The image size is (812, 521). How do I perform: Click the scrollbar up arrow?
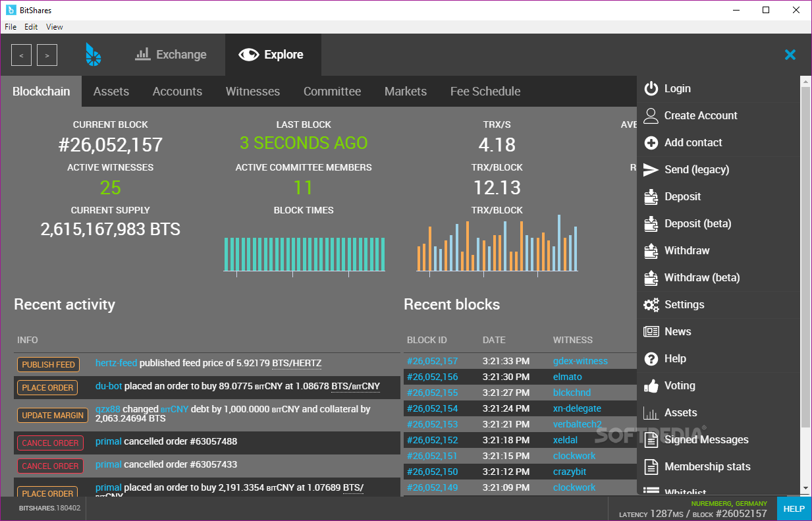click(805, 81)
